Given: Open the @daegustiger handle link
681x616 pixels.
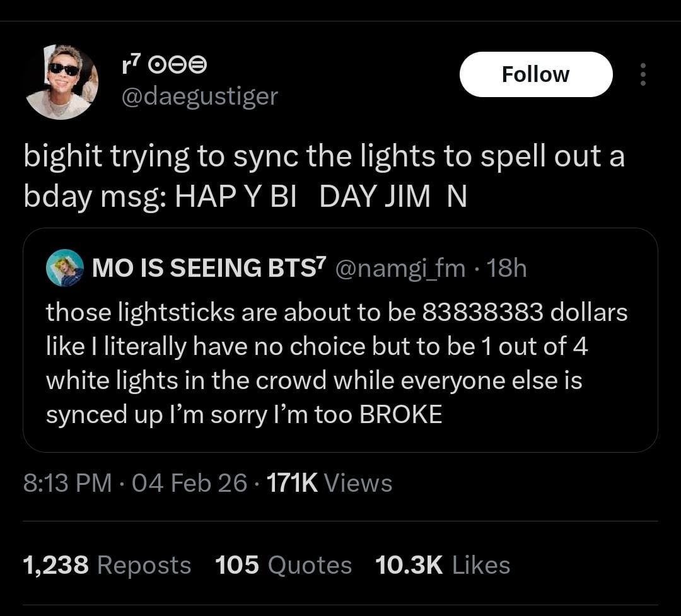Looking at the screenshot, I should pos(200,96).
